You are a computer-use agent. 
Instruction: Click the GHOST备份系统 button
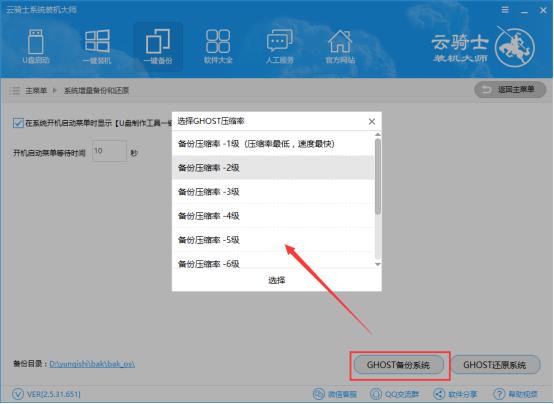coord(399,365)
